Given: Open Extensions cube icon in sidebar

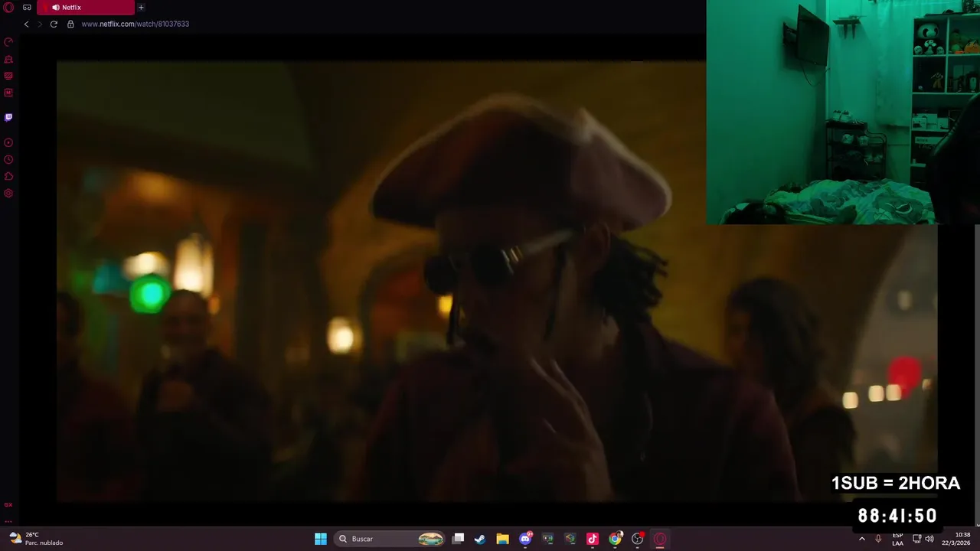Looking at the screenshot, I should pyautogui.click(x=8, y=176).
